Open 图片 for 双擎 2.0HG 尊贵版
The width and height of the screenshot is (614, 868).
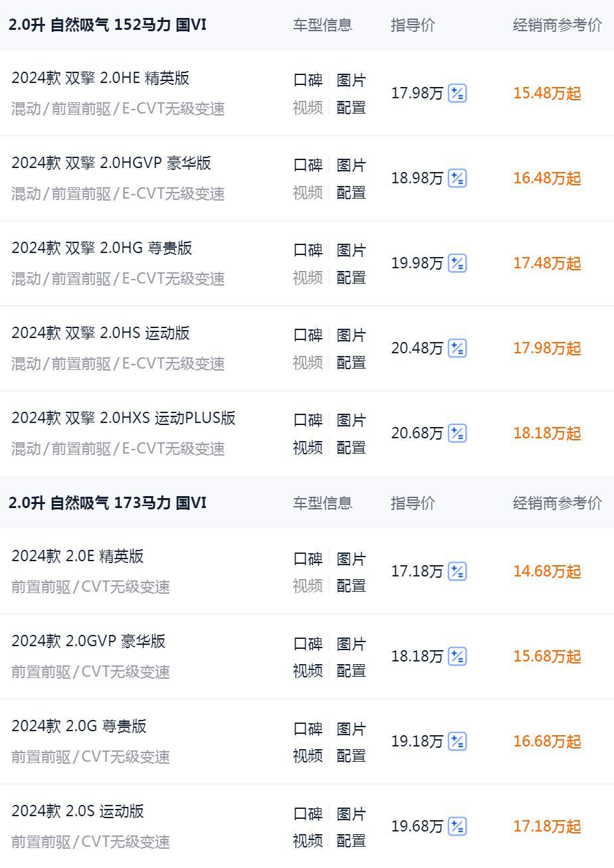[x=351, y=250]
